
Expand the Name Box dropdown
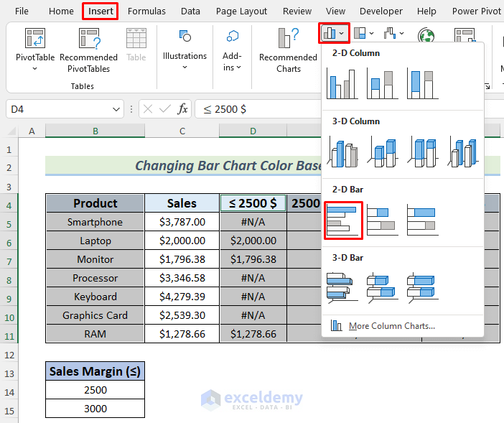[116, 110]
